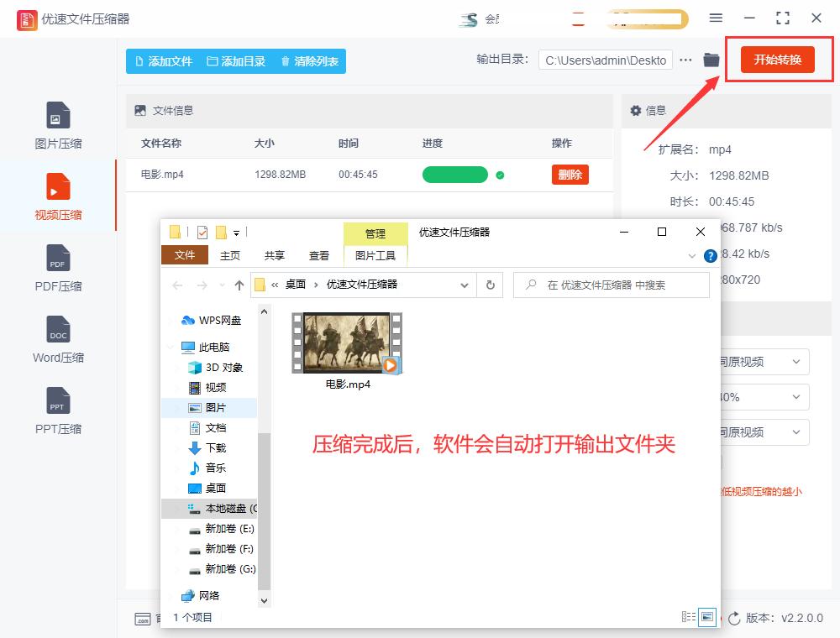
Task: Select the 电影.mp4 video thumbnail
Action: (x=347, y=341)
